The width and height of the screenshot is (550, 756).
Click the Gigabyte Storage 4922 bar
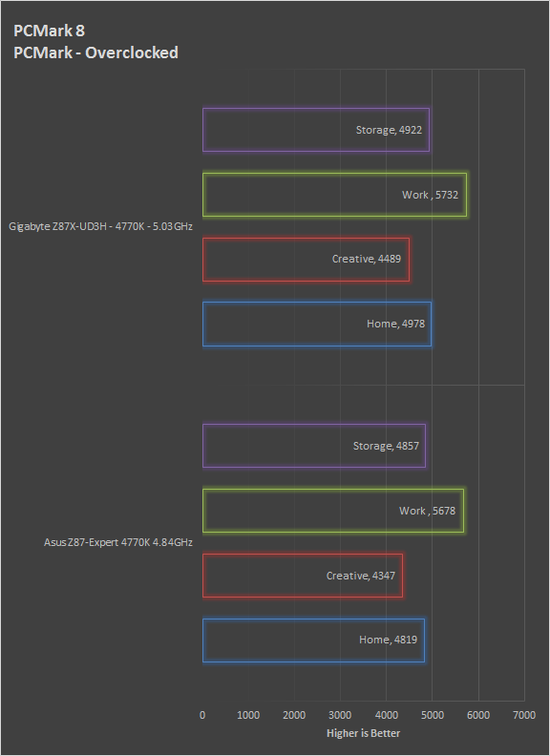point(316,130)
